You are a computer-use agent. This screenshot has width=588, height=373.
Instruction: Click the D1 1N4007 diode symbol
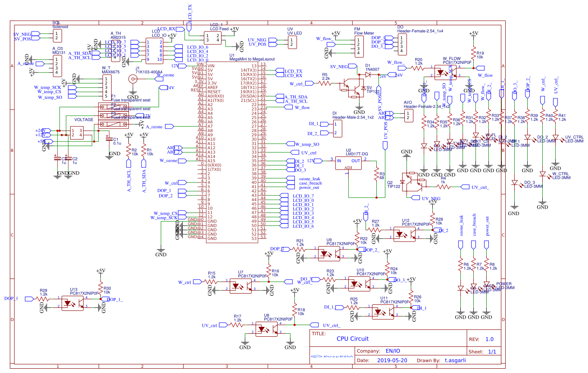point(367,74)
